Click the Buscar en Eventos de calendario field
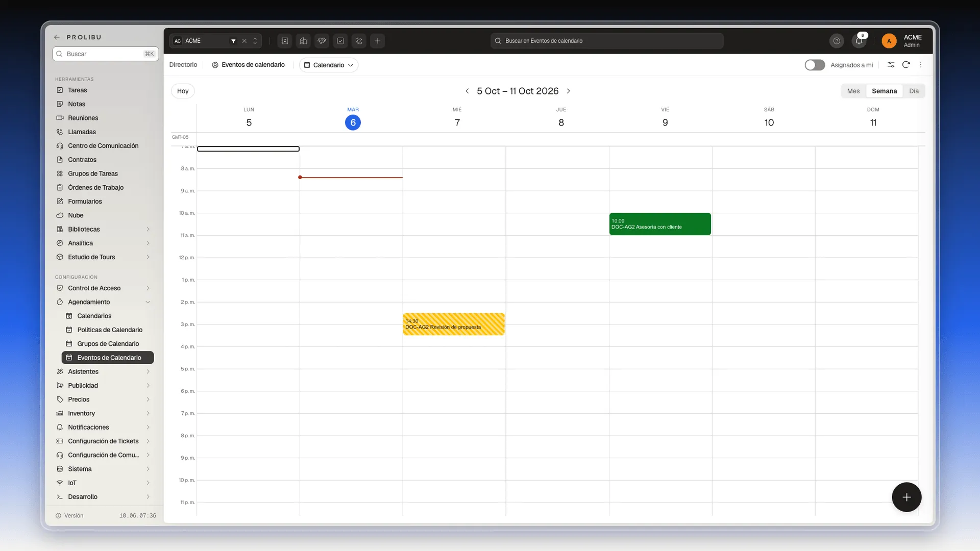Image resolution: width=980 pixels, height=551 pixels. [607, 41]
